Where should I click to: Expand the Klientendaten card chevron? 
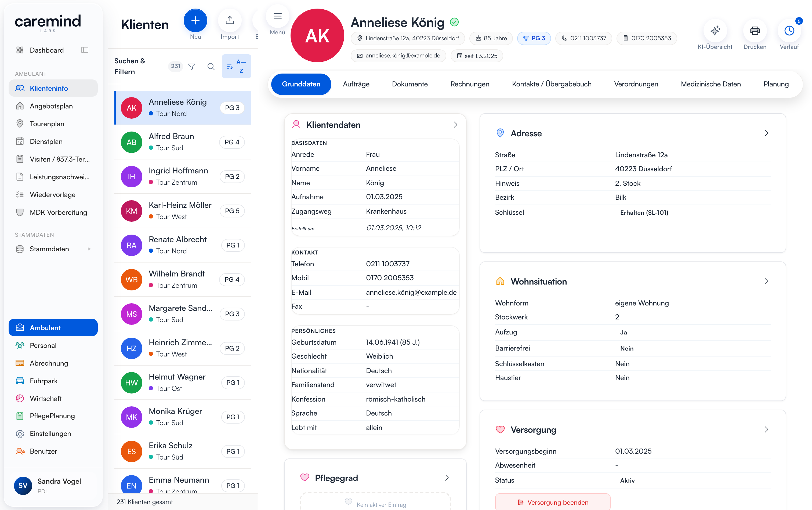click(x=455, y=125)
